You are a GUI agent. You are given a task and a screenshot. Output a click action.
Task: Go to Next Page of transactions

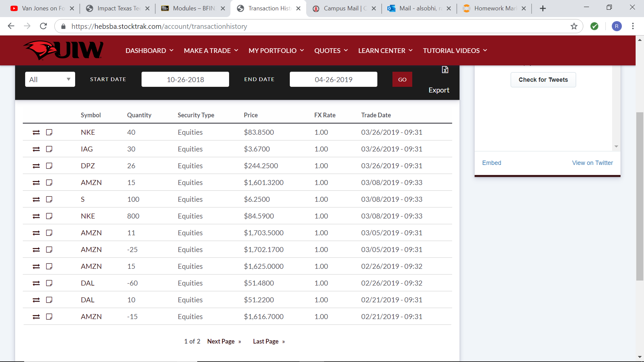[224, 341]
